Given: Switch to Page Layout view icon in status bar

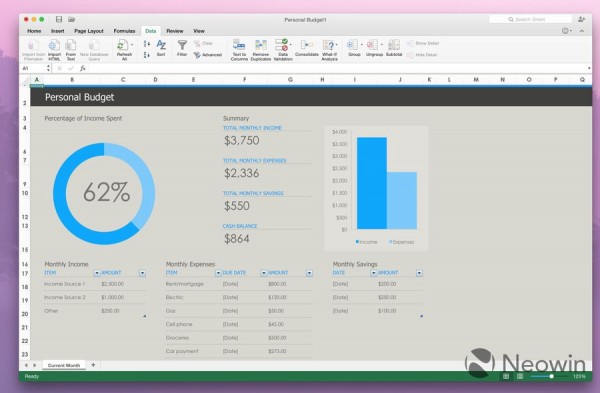Looking at the screenshot, I should 520,376.
